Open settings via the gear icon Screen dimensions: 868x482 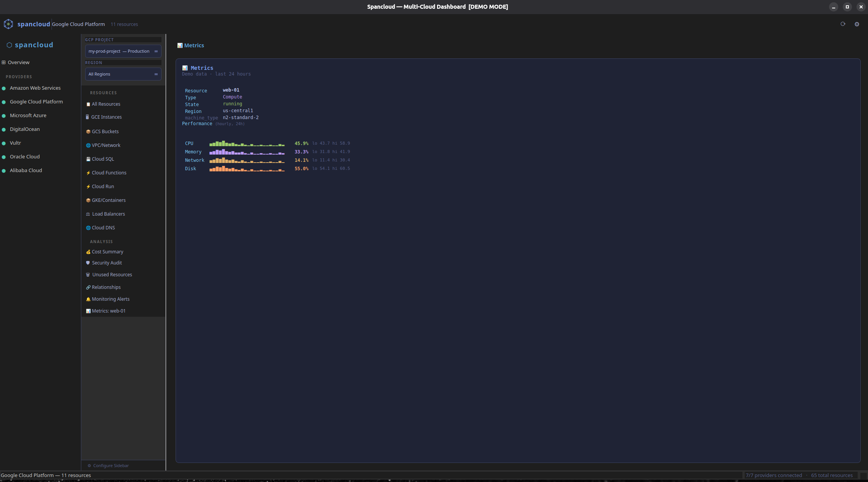[x=857, y=24]
